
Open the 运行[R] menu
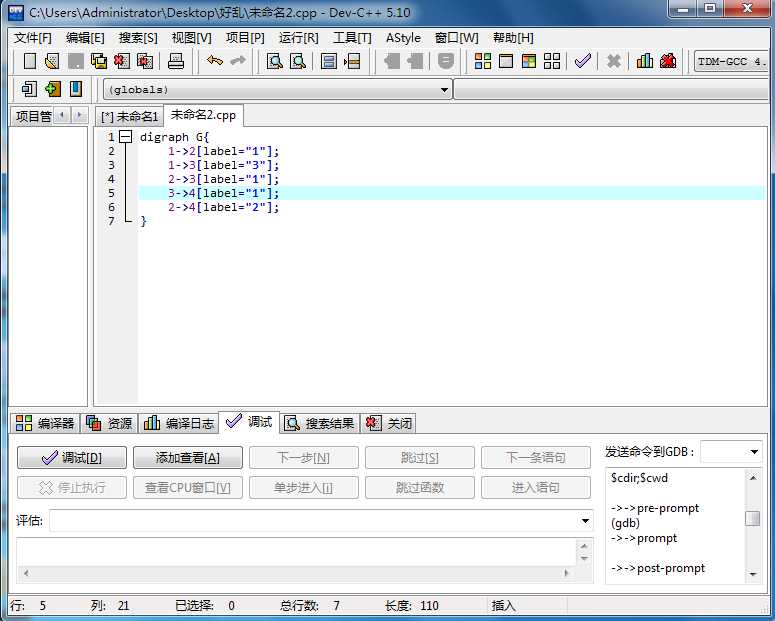pos(299,38)
